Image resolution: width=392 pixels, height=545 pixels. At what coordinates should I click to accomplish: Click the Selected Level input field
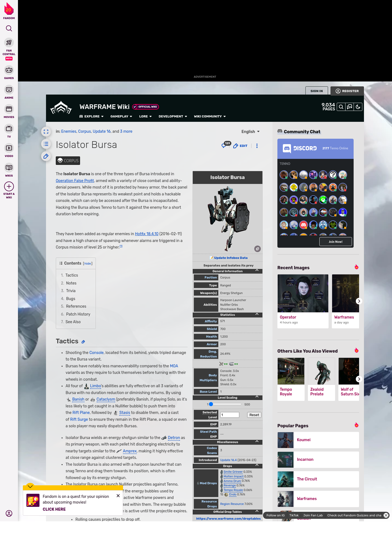tap(230, 415)
